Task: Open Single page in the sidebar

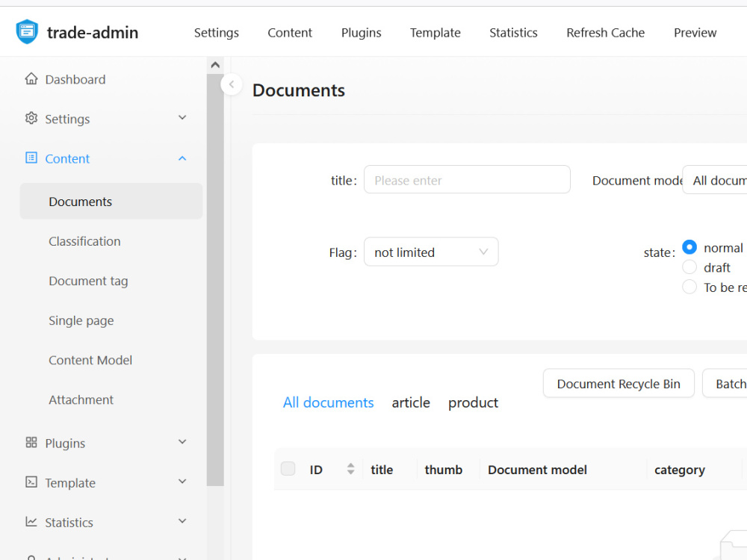Action: click(x=81, y=320)
